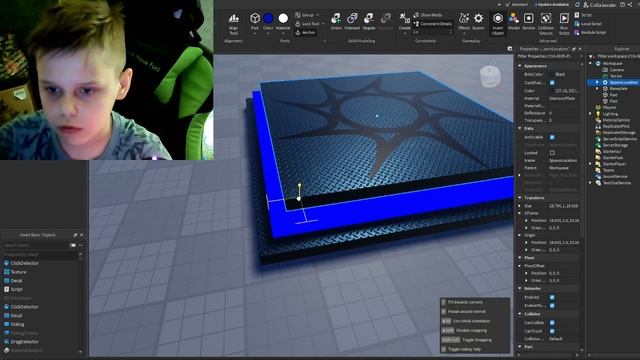Collapse the Behavior properties section
This screenshot has width=640, height=360.
coord(520,288)
